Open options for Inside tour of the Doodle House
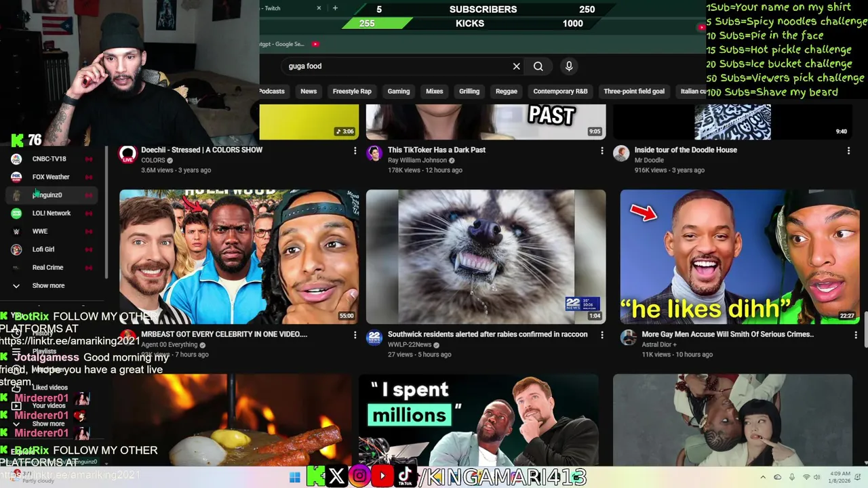Image resolution: width=868 pixels, height=488 pixels. [x=848, y=150]
